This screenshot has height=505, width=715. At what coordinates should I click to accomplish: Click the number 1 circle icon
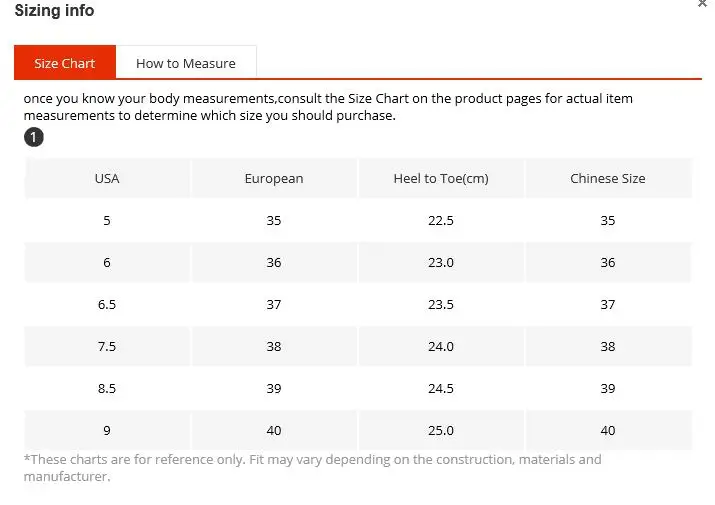point(34,137)
